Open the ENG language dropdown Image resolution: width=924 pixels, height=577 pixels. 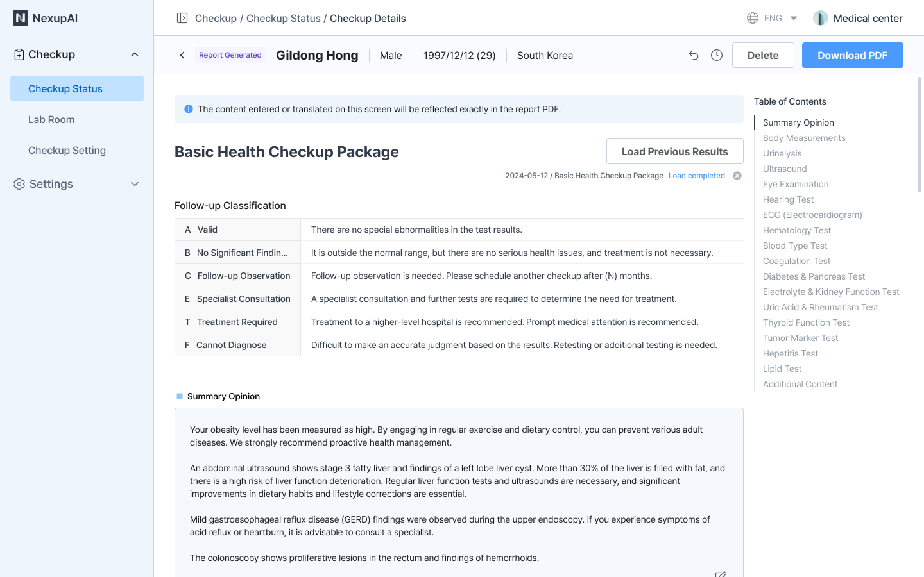793,18
